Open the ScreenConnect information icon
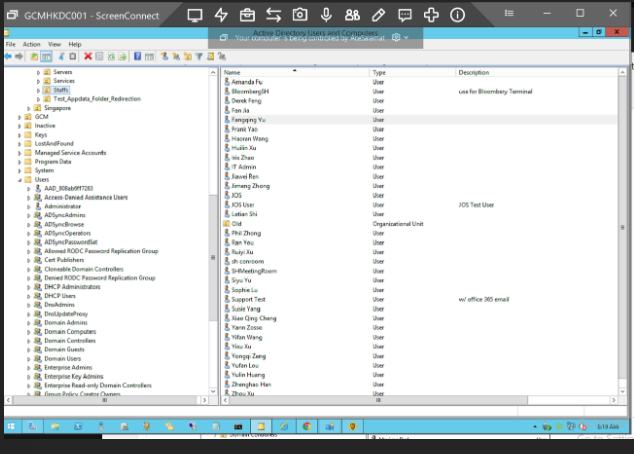634x454 pixels. click(x=457, y=15)
